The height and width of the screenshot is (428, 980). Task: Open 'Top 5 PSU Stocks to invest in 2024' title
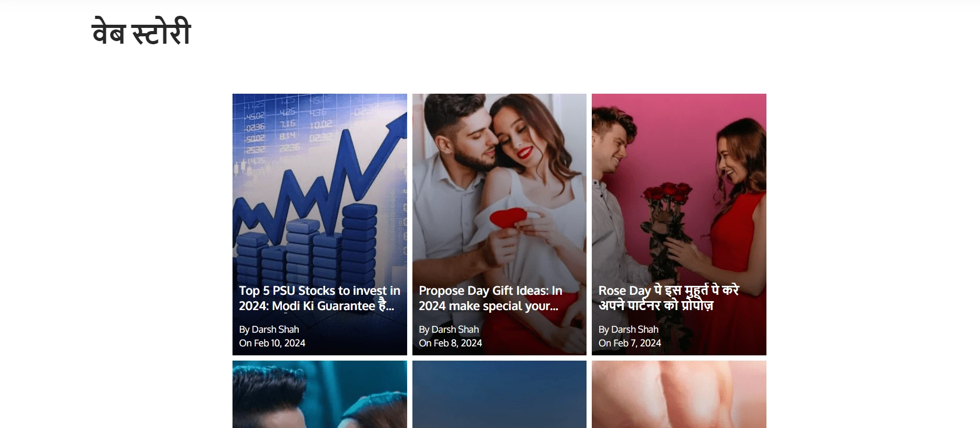pos(320,298)
